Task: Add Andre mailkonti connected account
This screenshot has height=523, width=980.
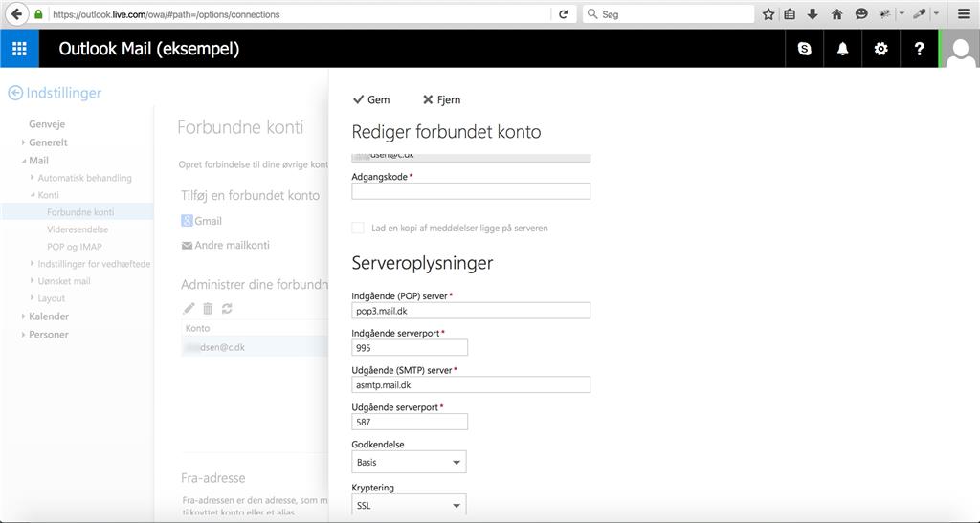Action: [x=226, y=246]
